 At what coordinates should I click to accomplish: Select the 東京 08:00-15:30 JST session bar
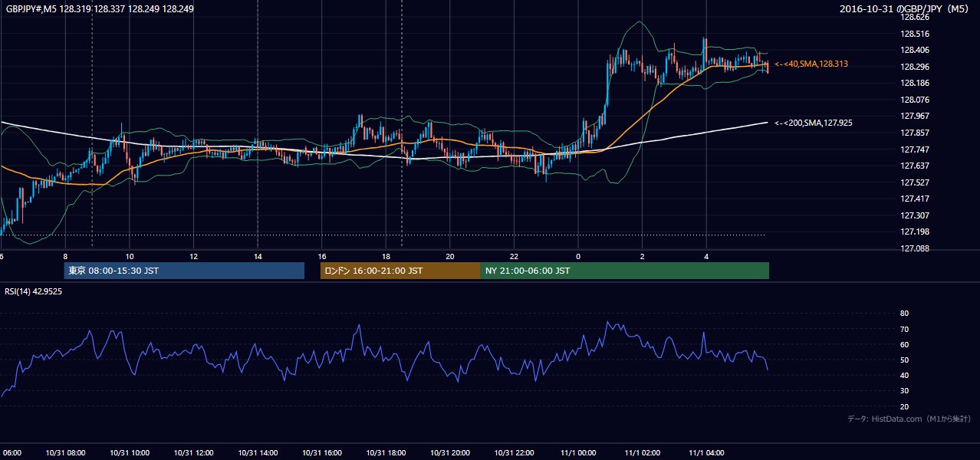[184, 271]
